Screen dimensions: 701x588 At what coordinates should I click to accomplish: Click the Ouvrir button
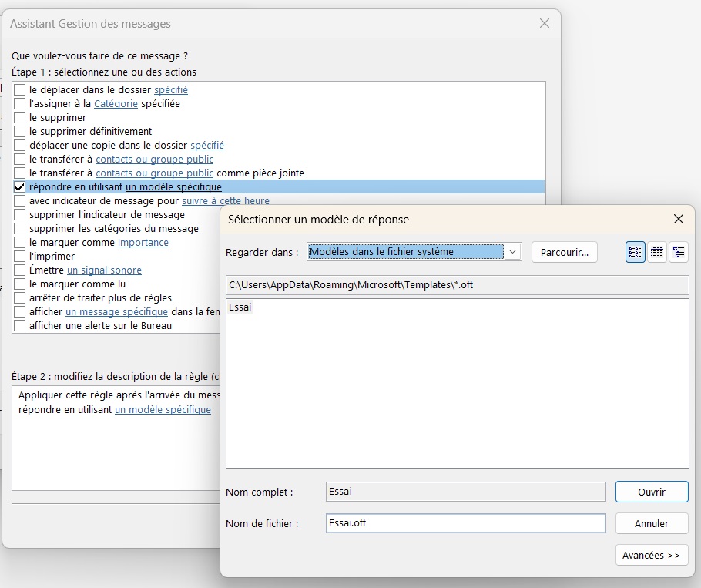pos(651,492)
